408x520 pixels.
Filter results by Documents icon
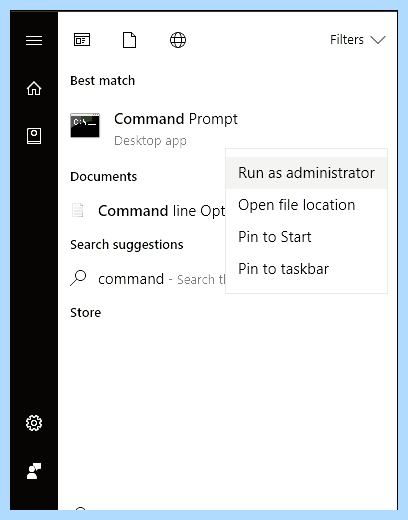point(129,40)
